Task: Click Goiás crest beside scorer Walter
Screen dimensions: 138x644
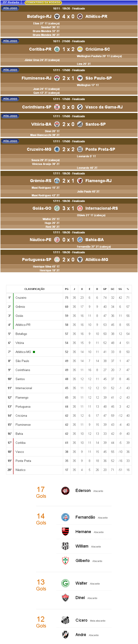Action: pos(65,583)
